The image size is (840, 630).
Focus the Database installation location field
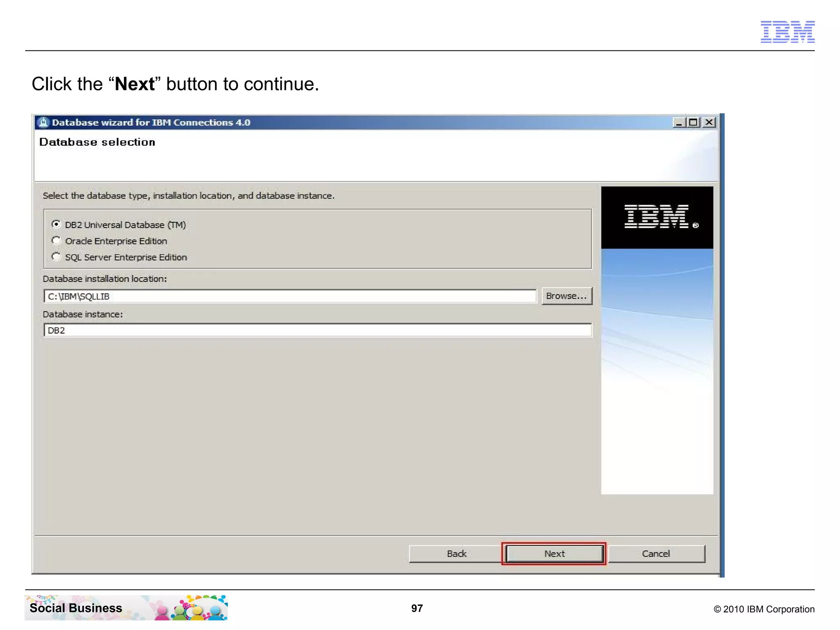[290, 296]
